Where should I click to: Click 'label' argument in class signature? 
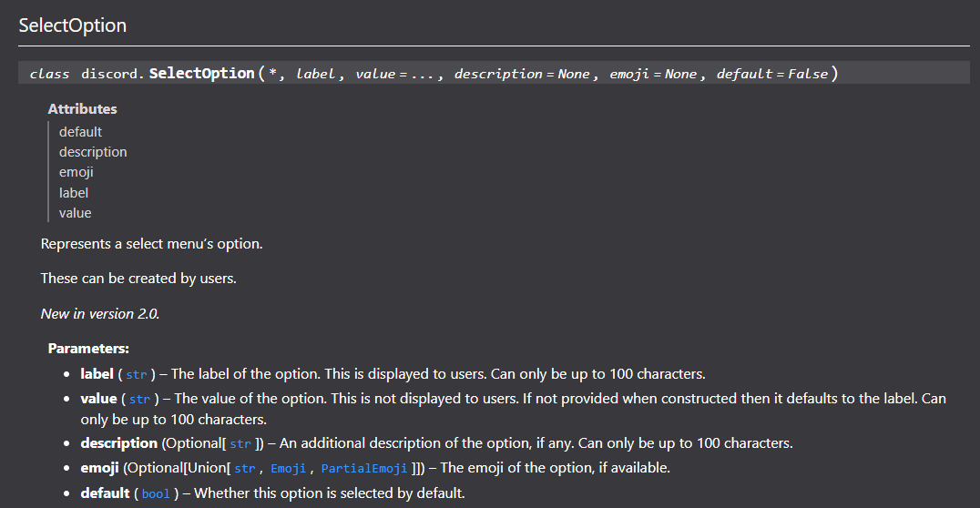pyautogui.click(x=316, y=74)
